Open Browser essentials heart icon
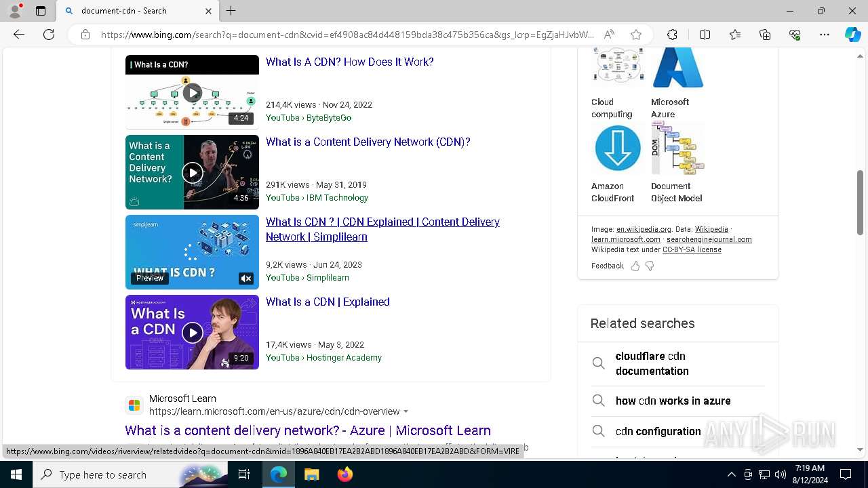The width and height of the screenshot is (868, 488). coord(795,35)
